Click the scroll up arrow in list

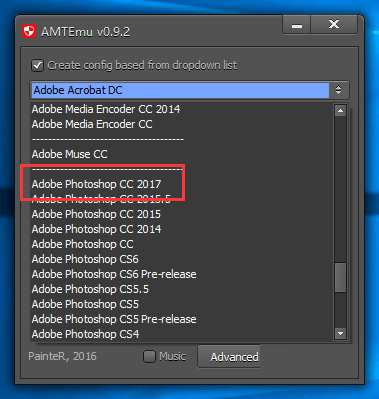pyautogui.click(x=340, y=111)
